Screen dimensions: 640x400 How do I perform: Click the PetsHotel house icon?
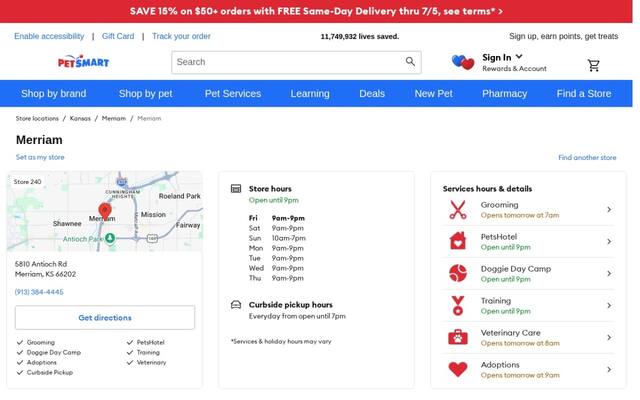coord(458,241)
